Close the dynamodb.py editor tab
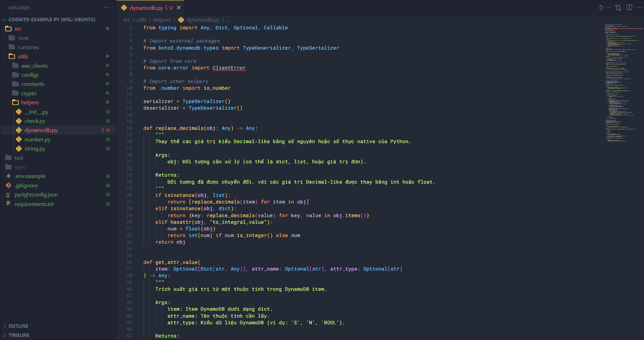644x340 pixels. [x=179, y=8]
